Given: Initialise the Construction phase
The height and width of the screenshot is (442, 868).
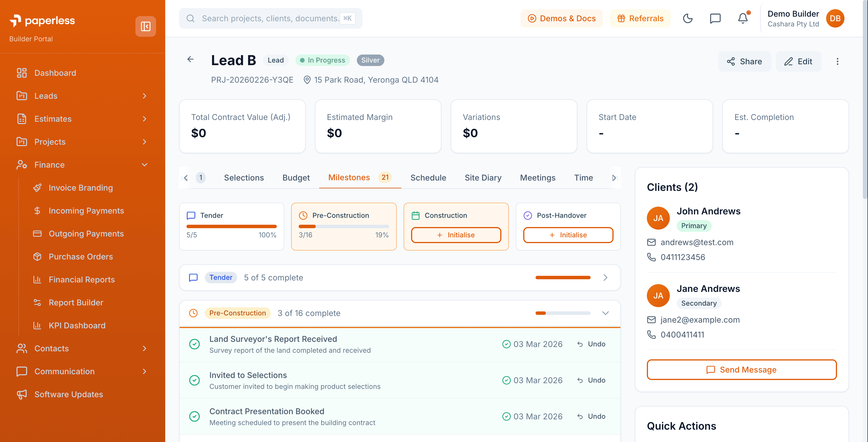Looking at the screenshot, I should [x=456, y=235].
